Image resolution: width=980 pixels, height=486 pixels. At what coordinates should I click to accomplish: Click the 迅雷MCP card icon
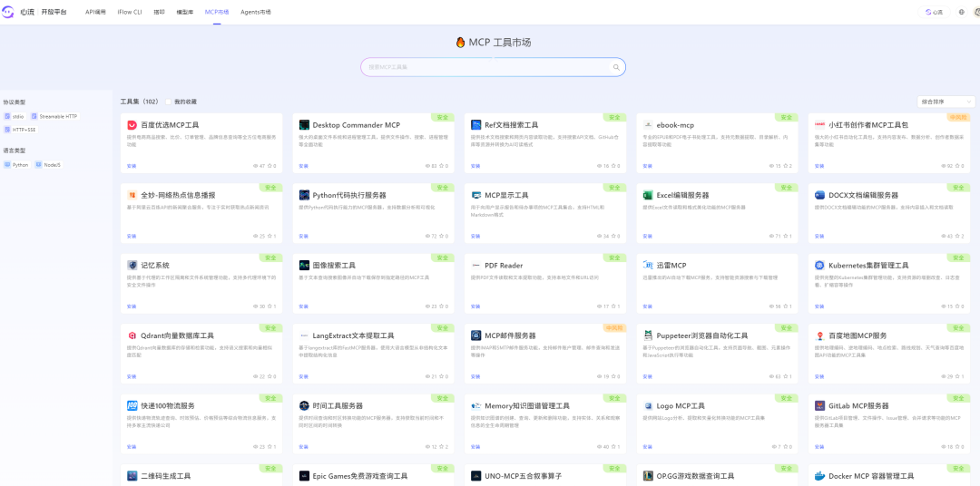point(648,265)
